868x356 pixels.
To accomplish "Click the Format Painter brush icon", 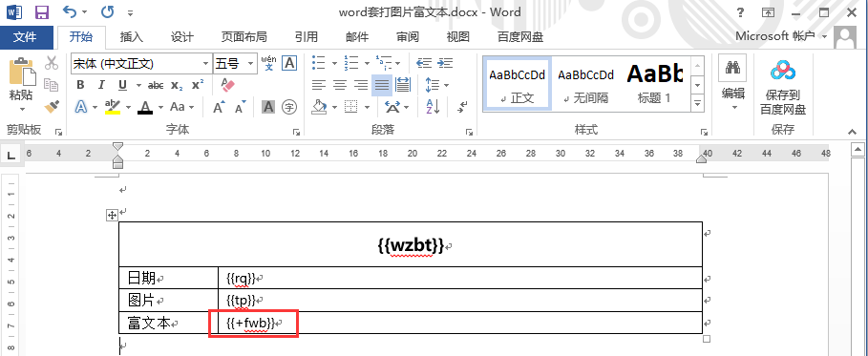I will point(52,106).
